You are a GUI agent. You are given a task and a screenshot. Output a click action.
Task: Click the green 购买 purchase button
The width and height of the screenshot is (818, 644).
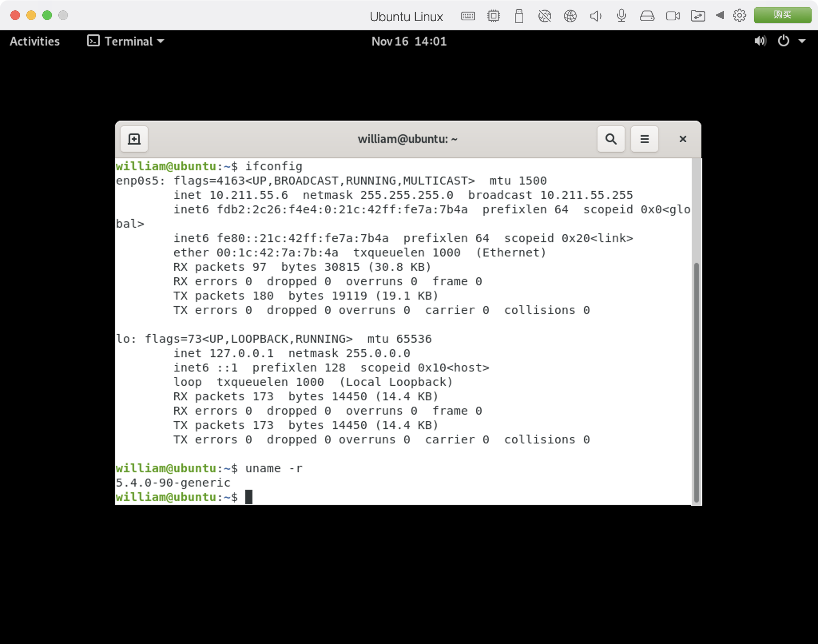point(782,15)
